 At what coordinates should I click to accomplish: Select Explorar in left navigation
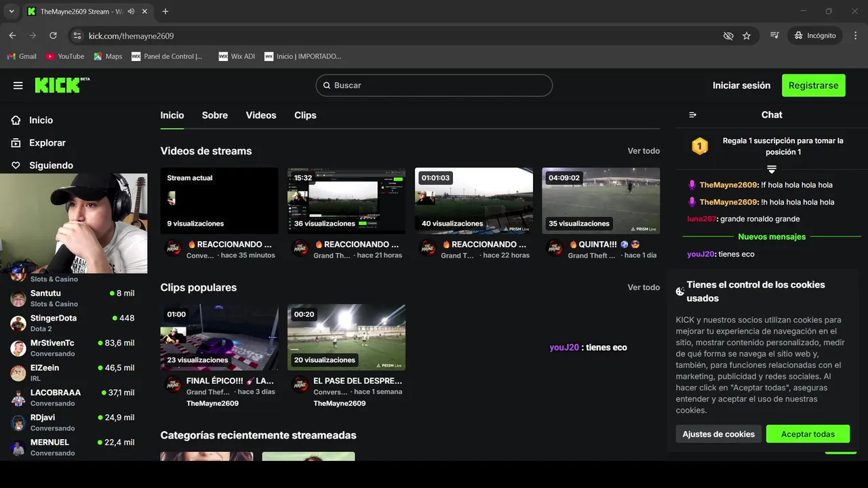click(47, 143)
